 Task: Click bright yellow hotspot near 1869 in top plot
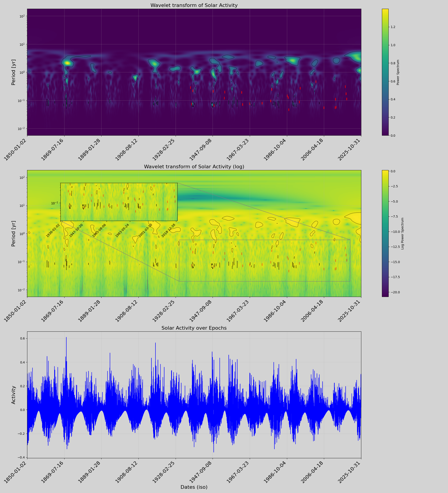pos(67,63)
